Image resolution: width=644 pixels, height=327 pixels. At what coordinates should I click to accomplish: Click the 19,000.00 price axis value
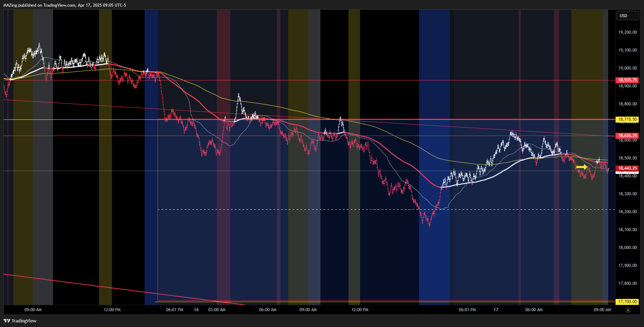(x=628, y=68)
